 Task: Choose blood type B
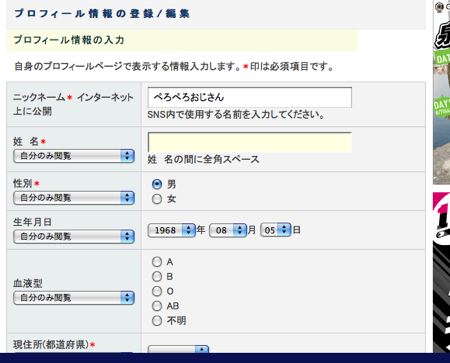tap(157, 276)
